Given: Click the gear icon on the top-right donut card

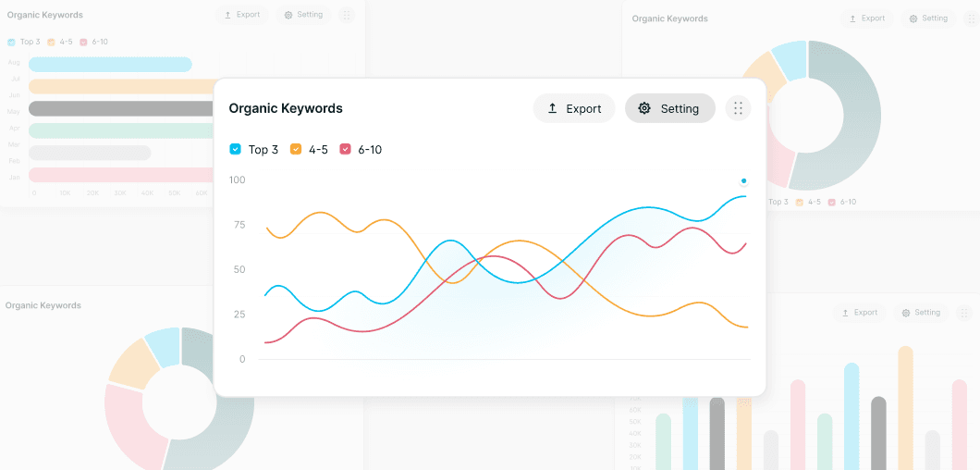Looking at the screenshot, I should click(913, 19).
